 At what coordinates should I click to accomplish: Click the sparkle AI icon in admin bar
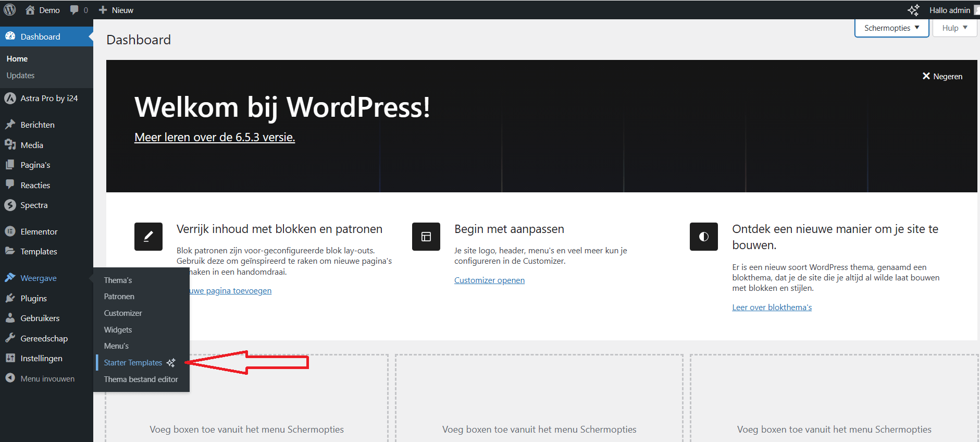tap(913, 10)
